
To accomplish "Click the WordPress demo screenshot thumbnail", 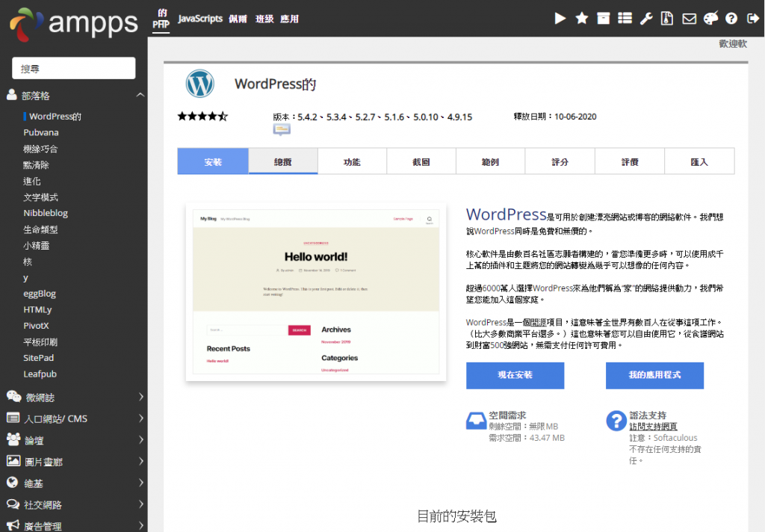I will click(316, 291).
